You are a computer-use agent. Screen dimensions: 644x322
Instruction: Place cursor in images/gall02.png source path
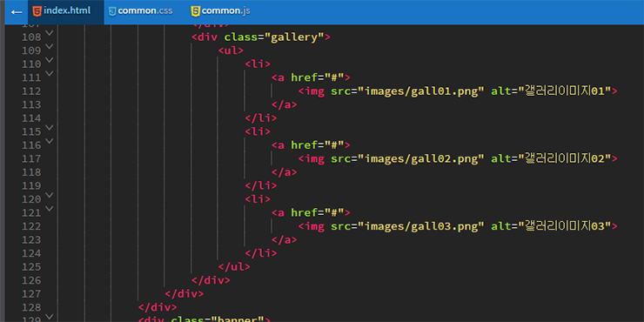421,158
